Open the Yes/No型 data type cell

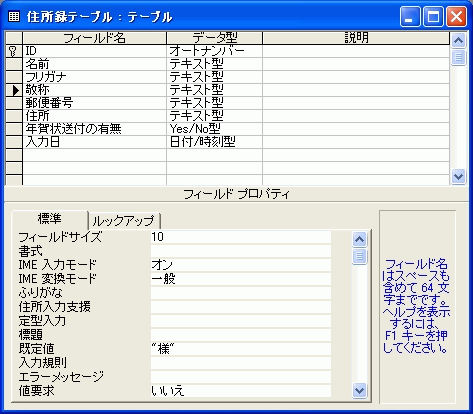tap(214, 129)
